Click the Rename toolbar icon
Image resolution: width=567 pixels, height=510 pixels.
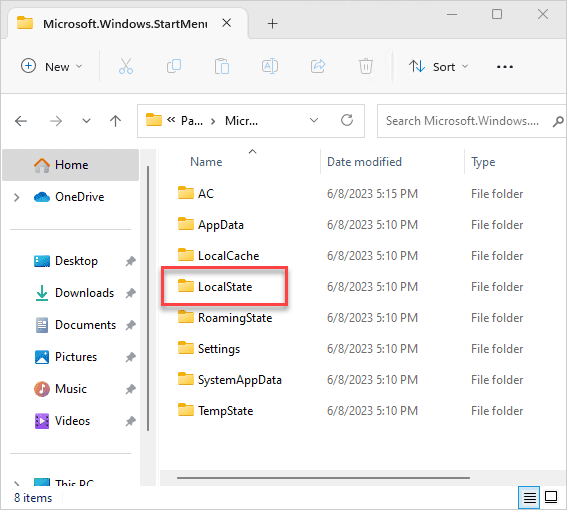[x=270, y=67]
